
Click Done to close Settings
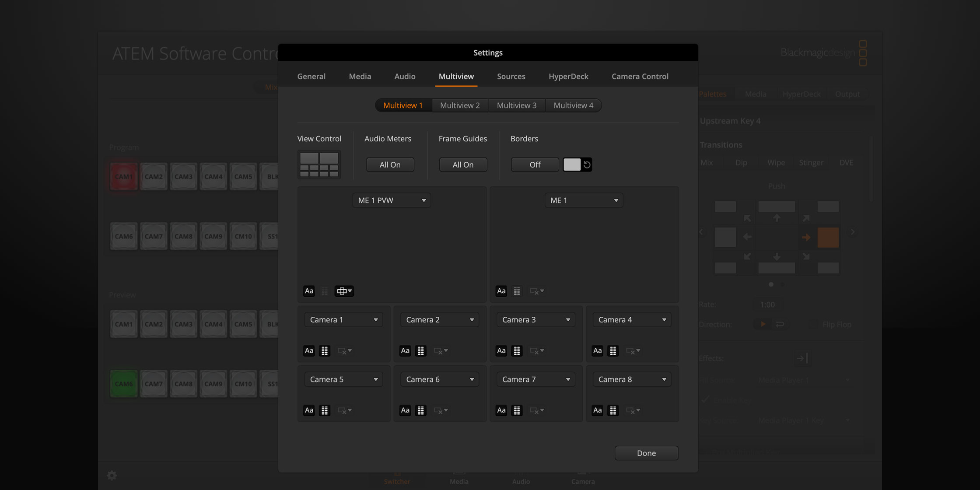coord(646,453)
